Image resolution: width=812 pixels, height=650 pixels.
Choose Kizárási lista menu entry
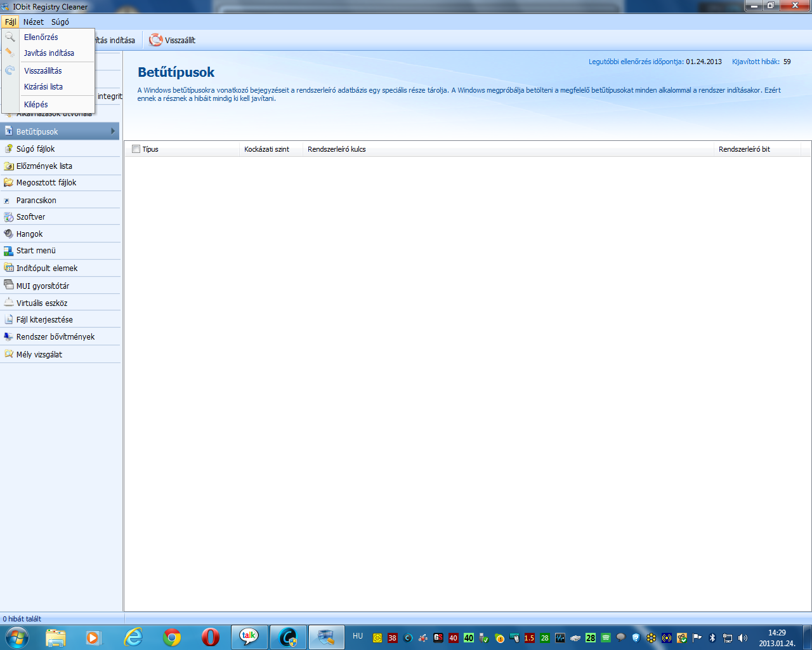[48, 86]
